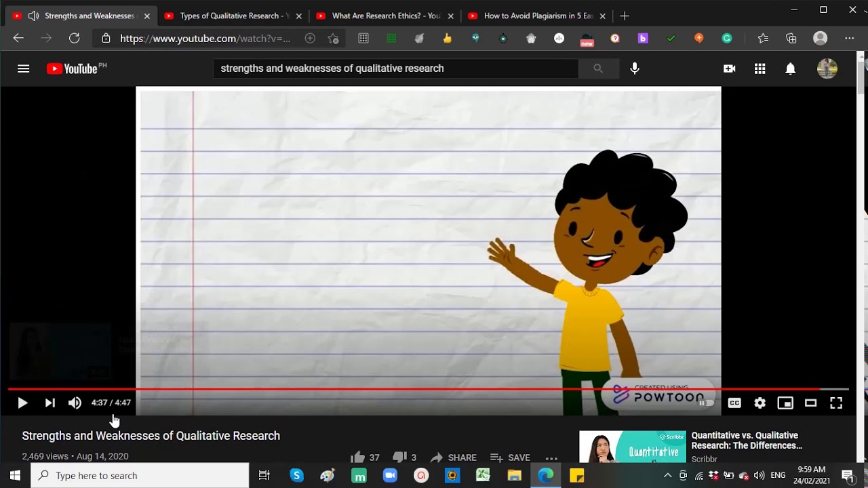Open the Quantitative vs. Qualitative Research title link
Image resolution: width=868 pixels, height=488 pixels.
pos(747,441)
